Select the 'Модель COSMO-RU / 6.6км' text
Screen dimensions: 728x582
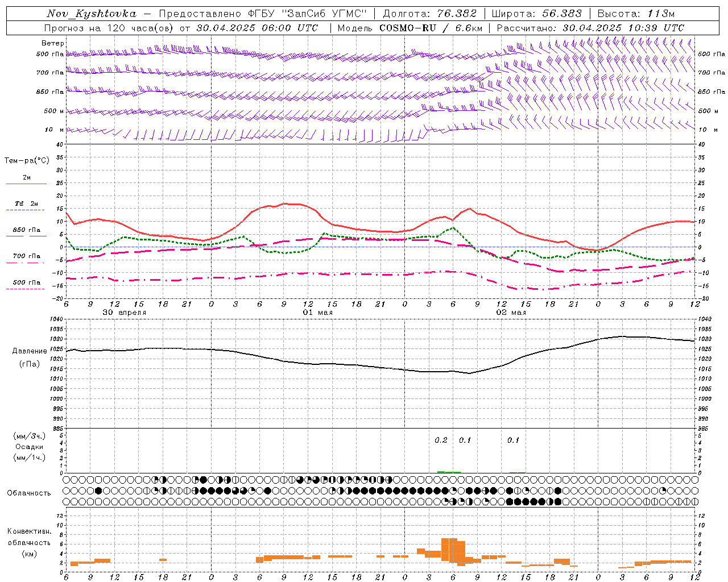tap(410, 28)
